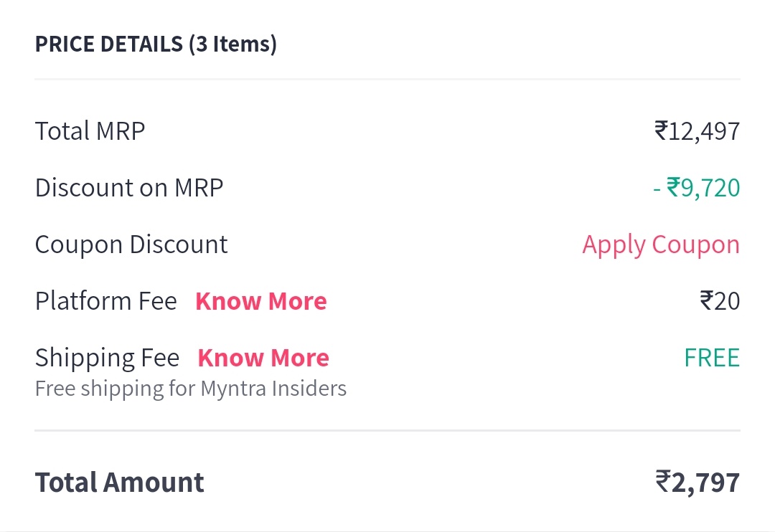Image resolution: width=775 pixels, height=532 pixels.
Task: Select the PRICE DETAILS (3 Items) heading
Action: [x=156, y=44]
